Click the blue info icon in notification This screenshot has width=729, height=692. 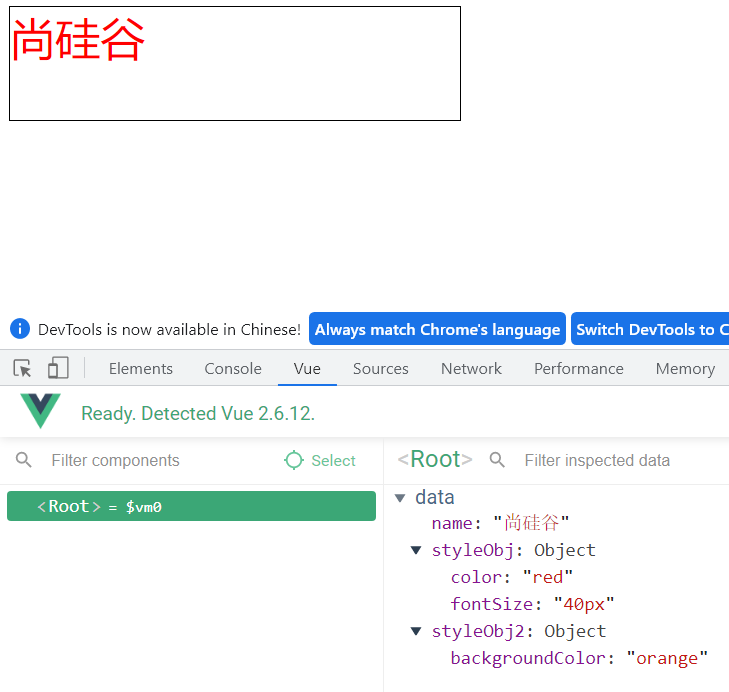point(20,329)
